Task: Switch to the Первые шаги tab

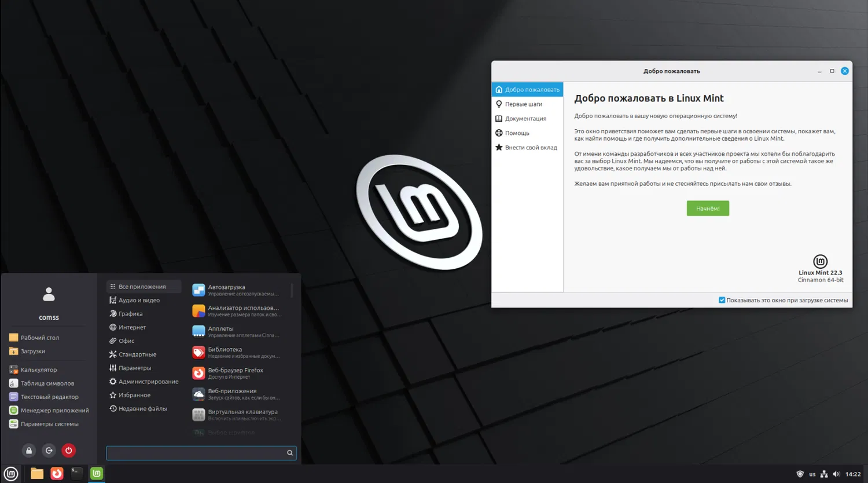Action: 527,104
